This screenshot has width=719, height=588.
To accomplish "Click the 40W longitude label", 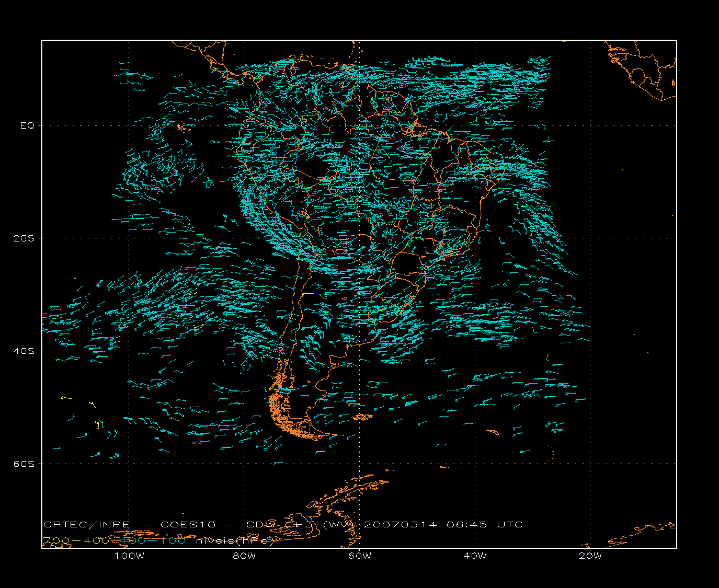I will pyautogui.click(x=475, y=556).
